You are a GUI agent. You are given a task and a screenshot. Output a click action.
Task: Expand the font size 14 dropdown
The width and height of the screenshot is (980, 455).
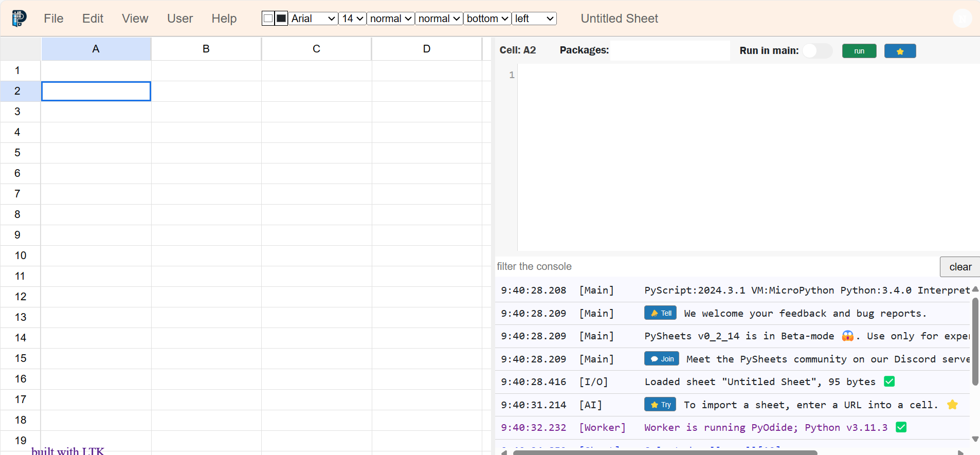click(x=353, y=19)
